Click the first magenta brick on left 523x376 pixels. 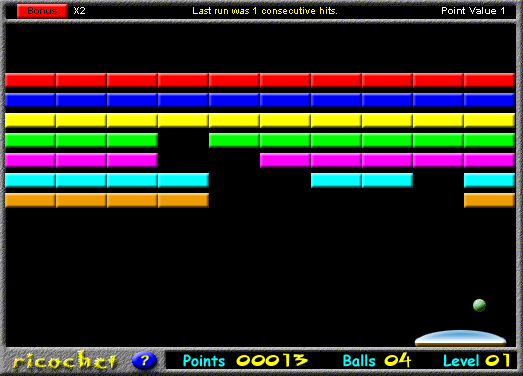pos(30,160)
